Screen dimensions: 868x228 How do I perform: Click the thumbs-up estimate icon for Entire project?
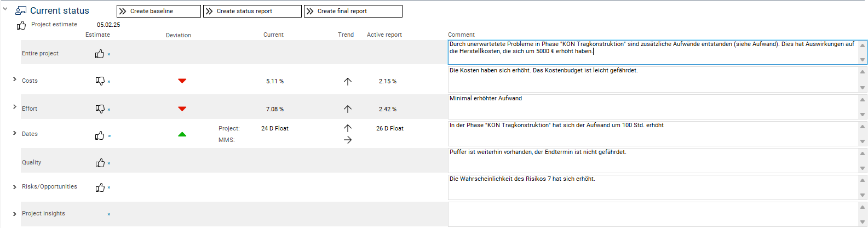click(x=100, y=54)
